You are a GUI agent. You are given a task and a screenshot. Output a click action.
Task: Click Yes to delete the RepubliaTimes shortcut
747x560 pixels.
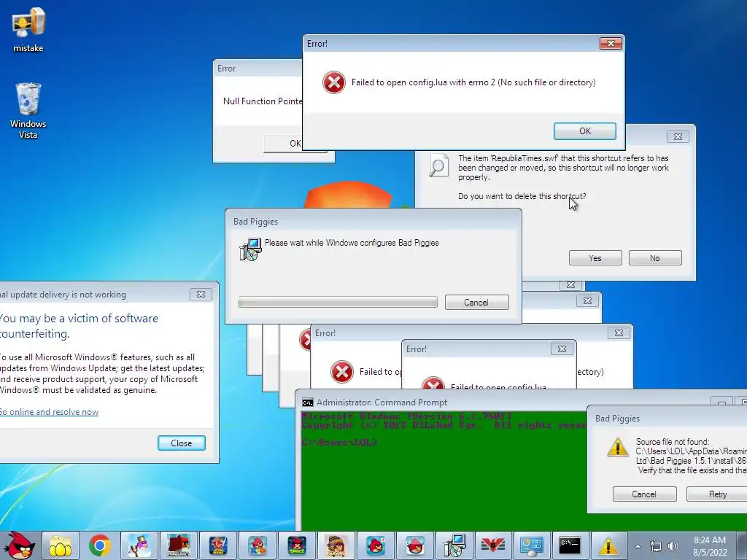(595, 257)
